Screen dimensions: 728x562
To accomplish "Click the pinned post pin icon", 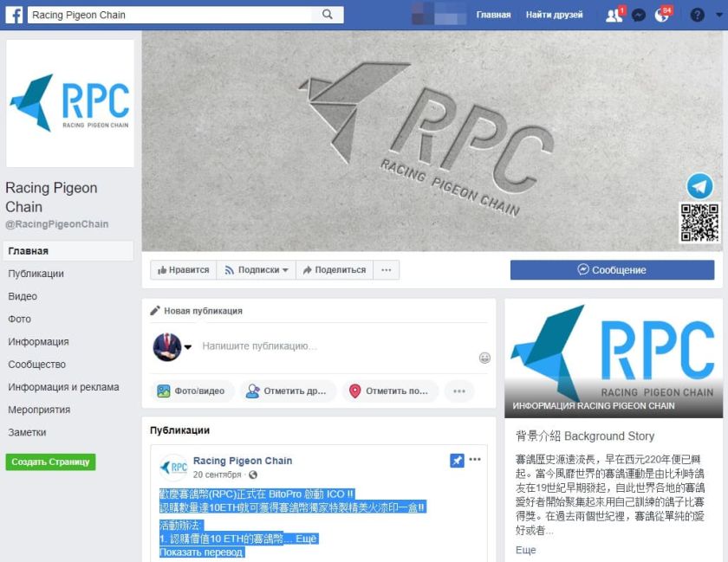I will [x=457, y=461].
